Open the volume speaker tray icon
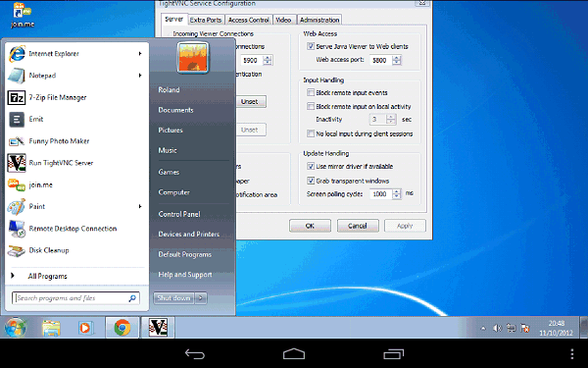This screenshot has height=368, width=588. pyautogui.click(x=497, y=328)
